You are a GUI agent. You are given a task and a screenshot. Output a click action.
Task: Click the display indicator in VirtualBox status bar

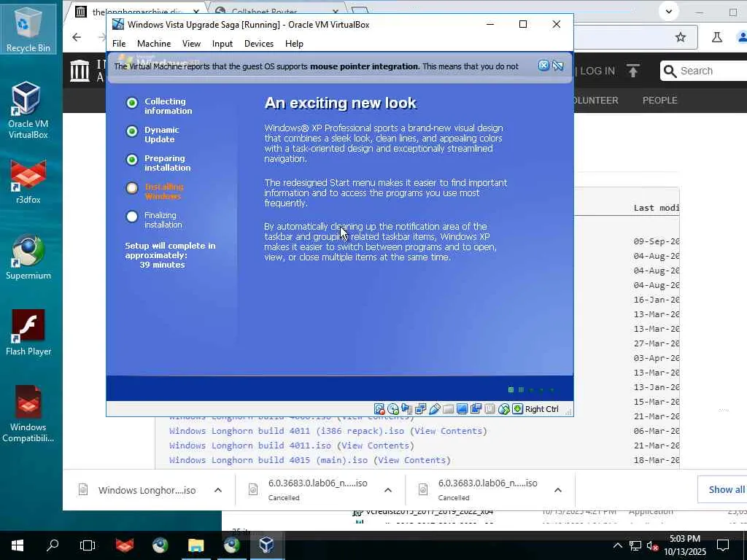click(x=462, y=409)
